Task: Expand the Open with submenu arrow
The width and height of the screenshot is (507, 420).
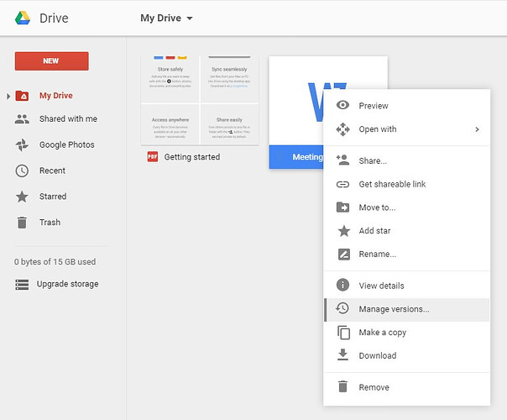Action: [478, 129]
